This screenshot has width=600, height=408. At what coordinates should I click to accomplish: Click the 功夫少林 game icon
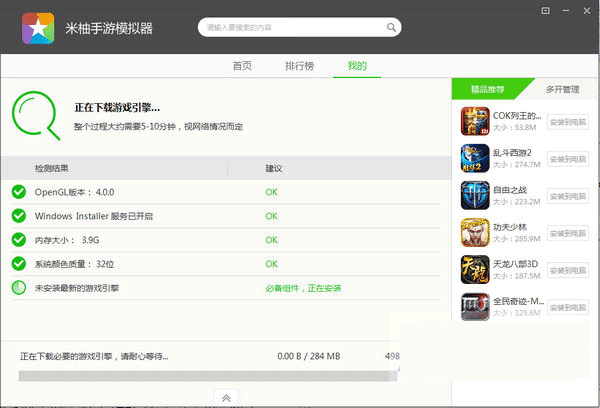(x=475, y=233)
